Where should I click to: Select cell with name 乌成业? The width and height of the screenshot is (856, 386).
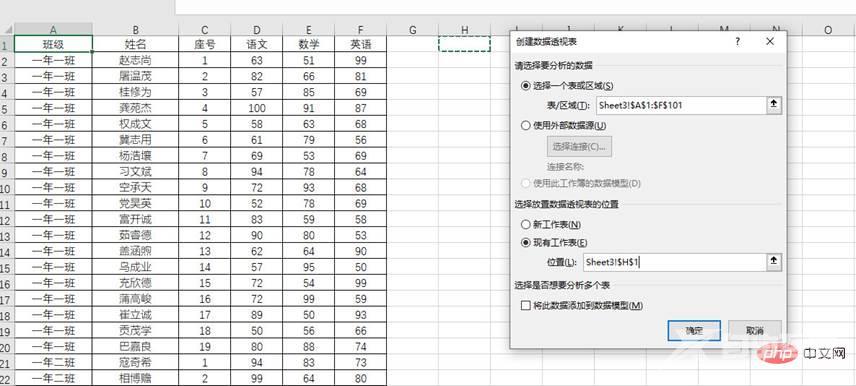pyautogui.click(x=135, y=268)
